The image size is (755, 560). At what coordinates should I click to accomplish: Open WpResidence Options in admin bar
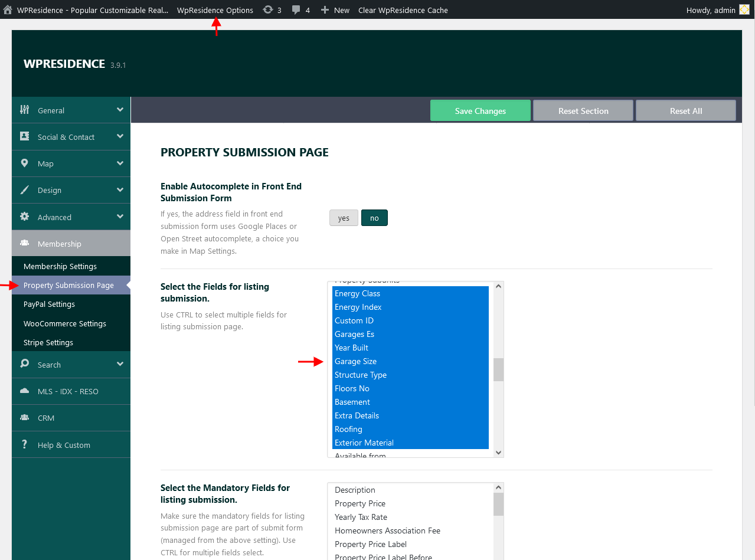(215, 10)
